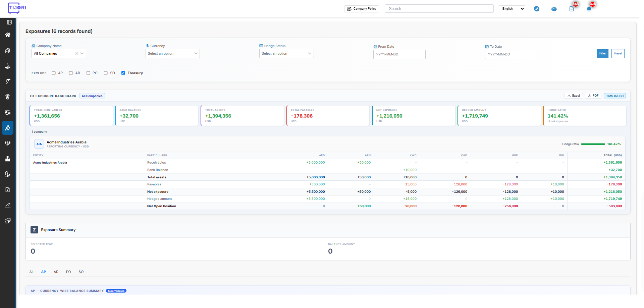644x308 pixels.
Task: Open clipboard checklist icon in sidebar
Action: pos(7,51)
